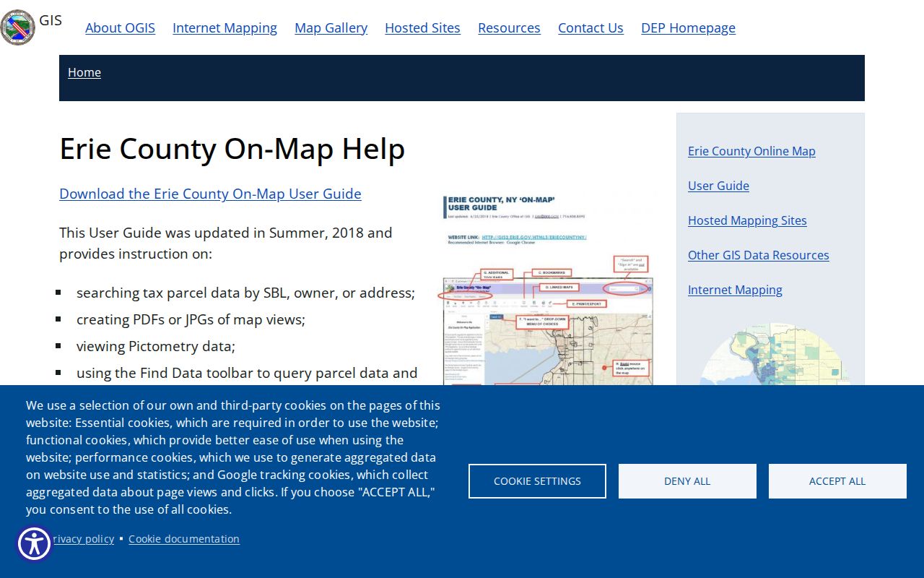Image resolution: width=924 pixels, height=578 pixels.
Task: Click the 'viewing Pictometry data;' list item
Action: point(156,346)
